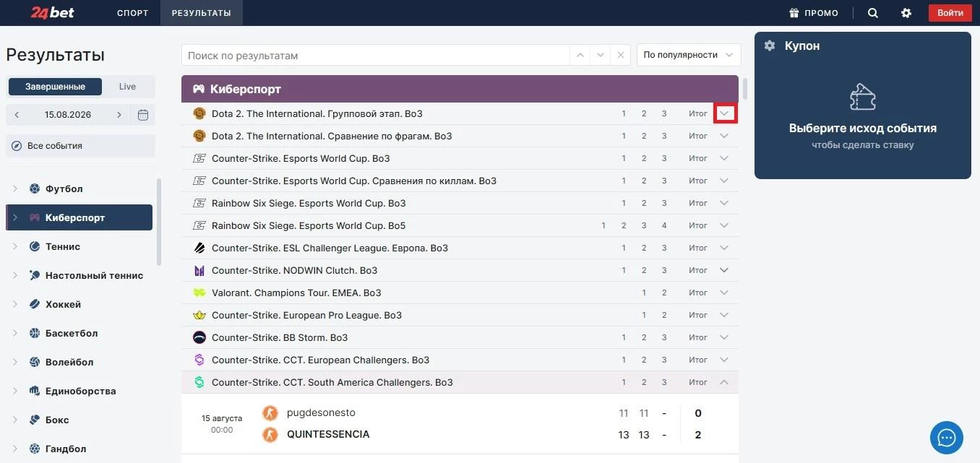
Task: Click the Valorant Champions Tour league icon
Action: click(x=199, y=293)
